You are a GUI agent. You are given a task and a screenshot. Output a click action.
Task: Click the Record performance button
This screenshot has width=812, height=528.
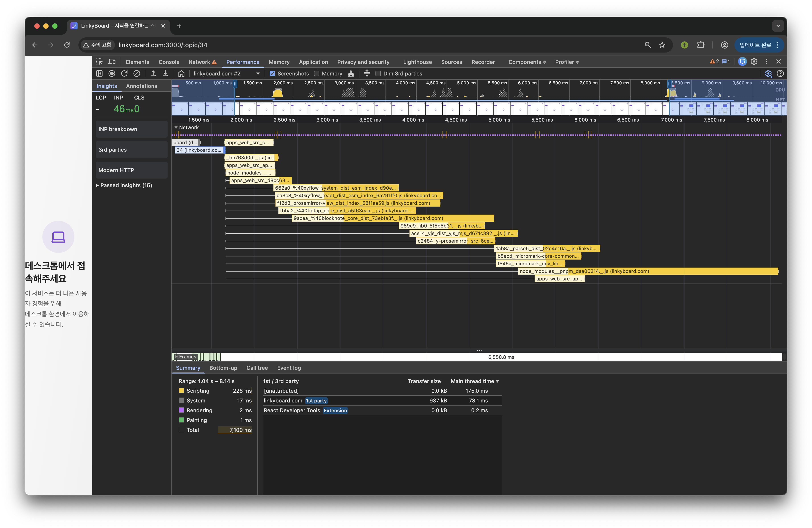tap(112, 74)
